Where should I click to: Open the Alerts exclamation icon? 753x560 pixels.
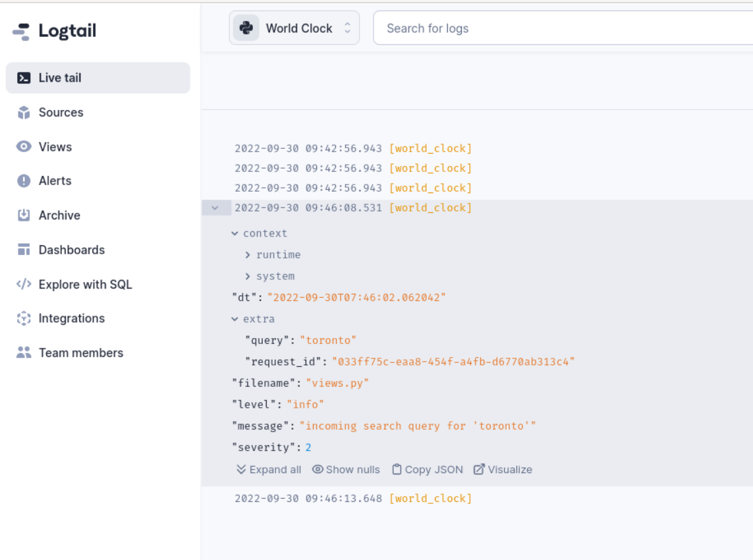point(24,181)
